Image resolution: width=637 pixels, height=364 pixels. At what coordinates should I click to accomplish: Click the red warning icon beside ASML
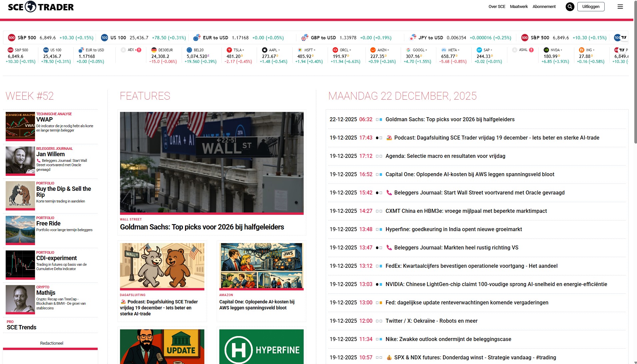(x=531, y=50)
